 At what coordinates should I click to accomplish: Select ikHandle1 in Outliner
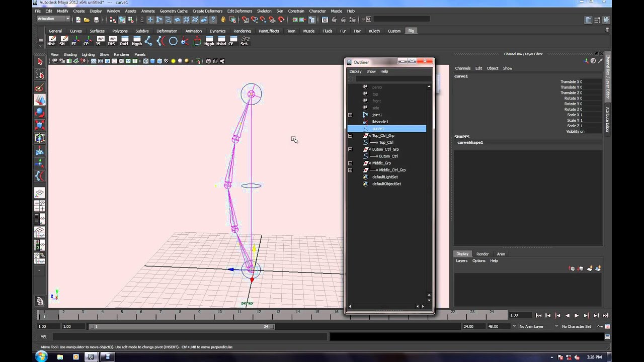tap(380, 122)
